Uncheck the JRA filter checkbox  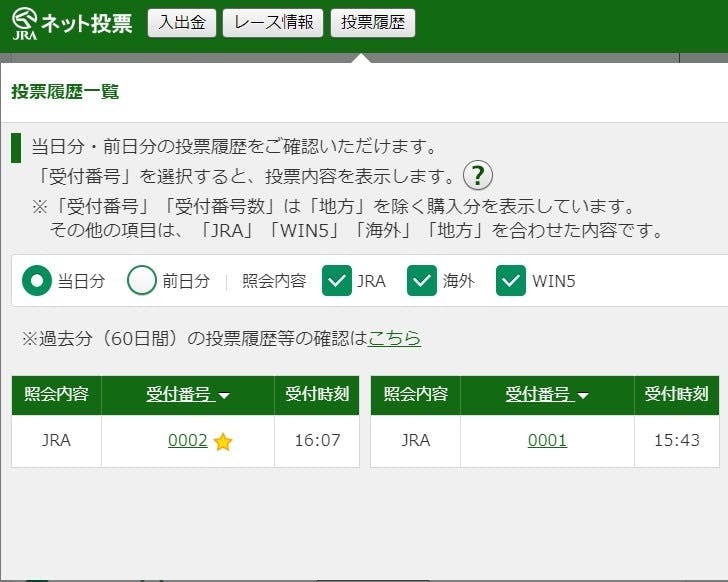(337, 282)
